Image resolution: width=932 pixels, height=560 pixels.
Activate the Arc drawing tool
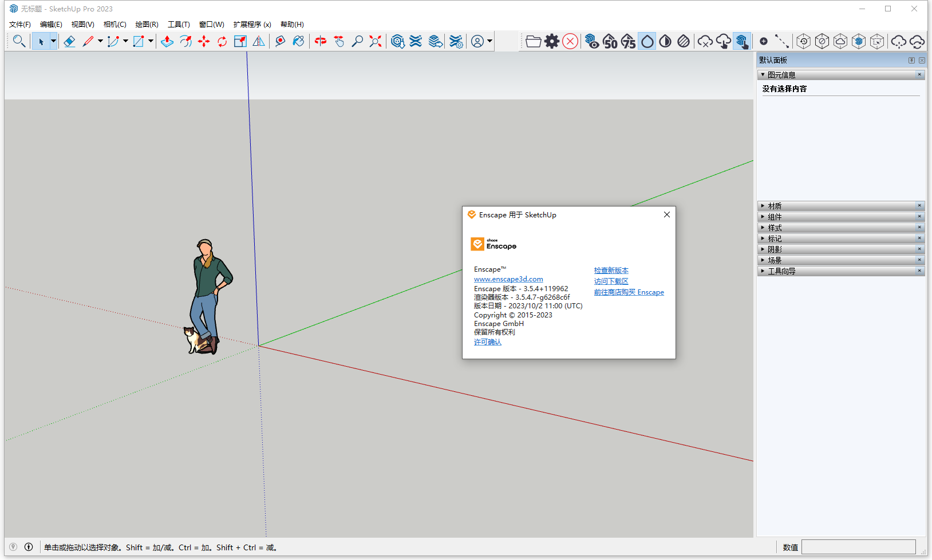[113, 41]
